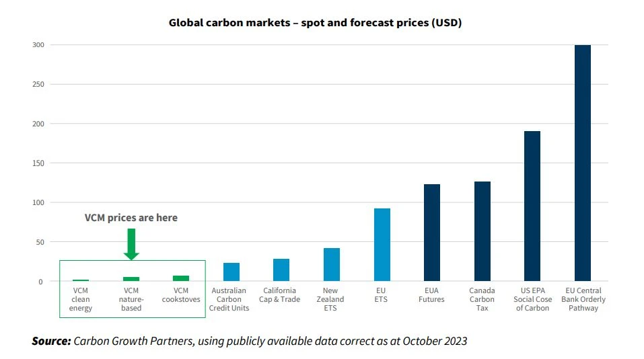Select the EUA Futures bar
The width and height of the screenshot is (644, 359).
tap(432, 233)
